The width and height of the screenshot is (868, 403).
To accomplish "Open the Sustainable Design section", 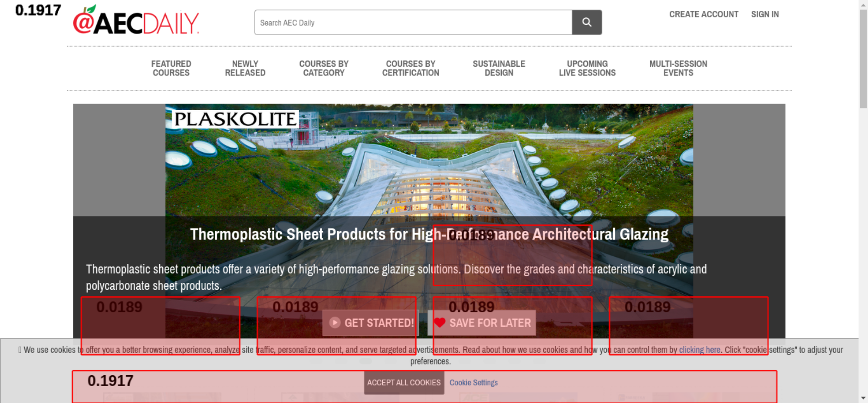I will point(499,69).
